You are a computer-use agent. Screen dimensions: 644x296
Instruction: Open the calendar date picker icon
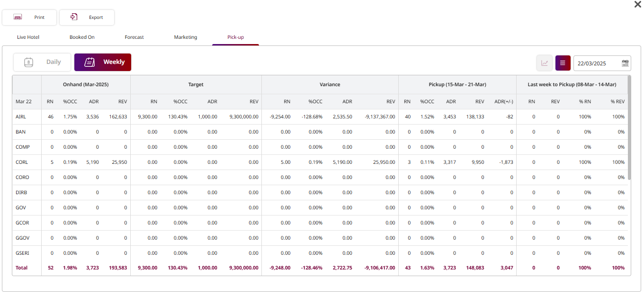pos(625,63)
